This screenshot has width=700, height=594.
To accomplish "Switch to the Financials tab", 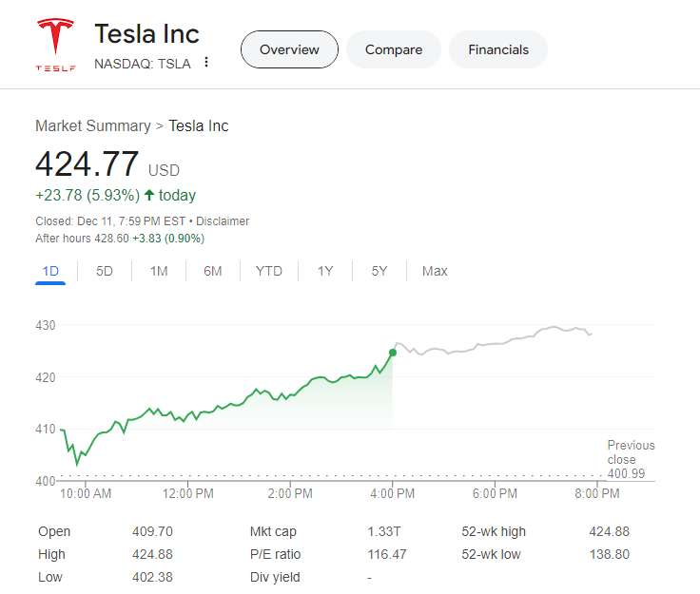I will coord(498,49).
